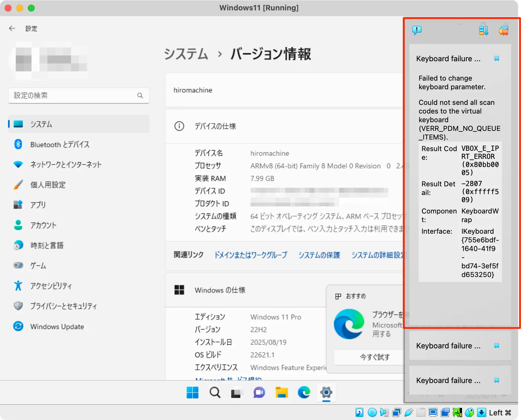This screenshot has height=420, width=521.
Task: Click the USB devices status bar indicator
Action: point(409,412)
